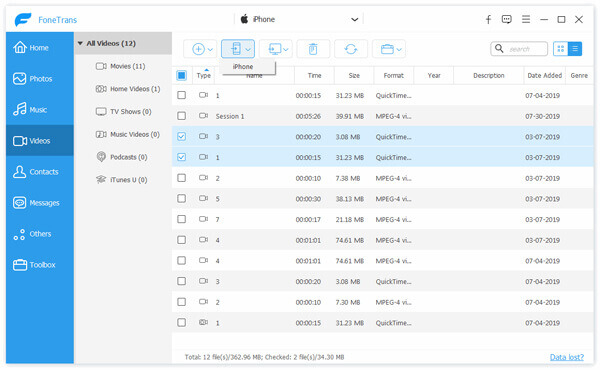Open the Facebook share icon
This screenshot has width=600, height=370.
pyautogui.click(x=488, y=20)
